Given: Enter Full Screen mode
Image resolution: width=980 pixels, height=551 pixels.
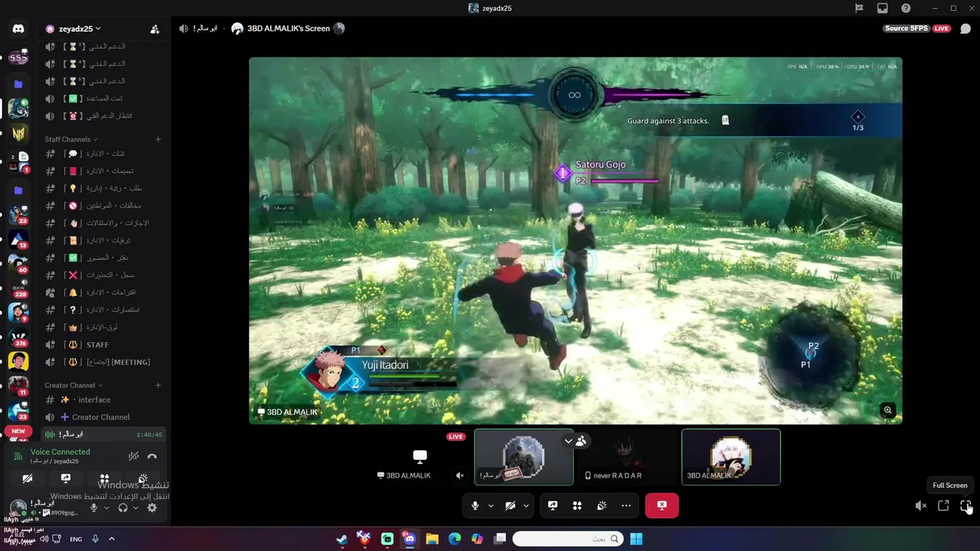Looking at the screenshot, I should tap(965, 506).
